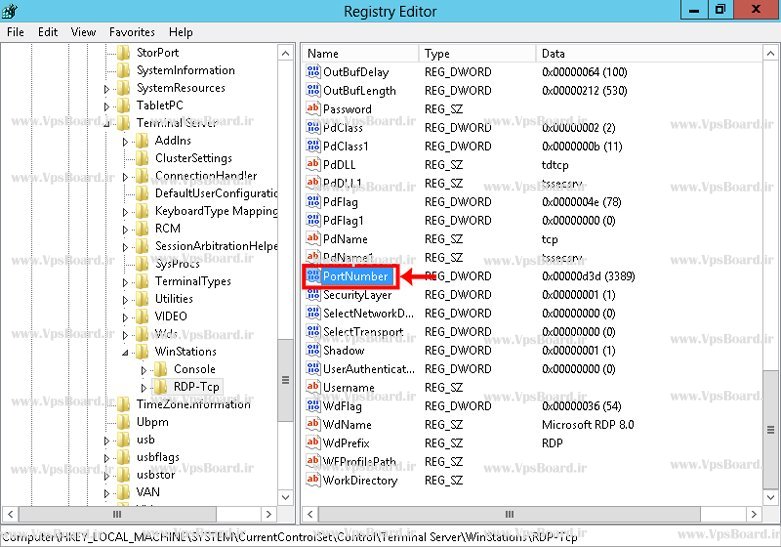Click the PortNumber DWORD value icon
Screen dimensions: 781x547
(x=313, y=276)
